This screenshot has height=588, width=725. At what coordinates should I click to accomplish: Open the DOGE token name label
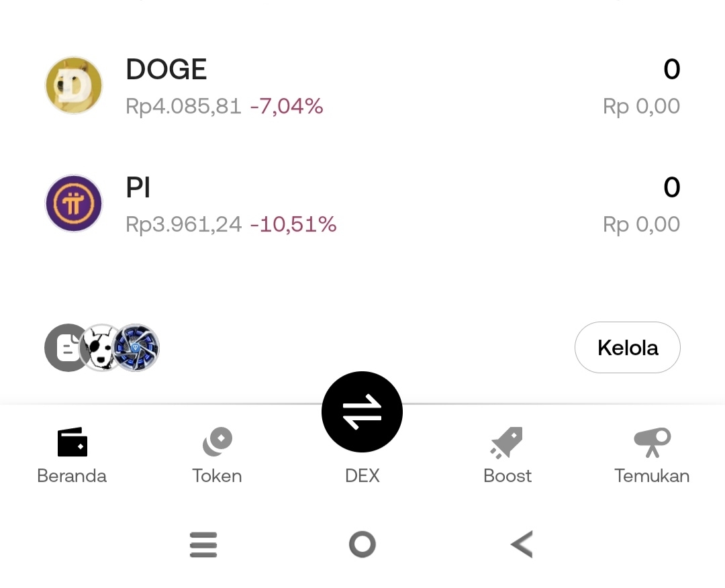click(x=166, y=69)
